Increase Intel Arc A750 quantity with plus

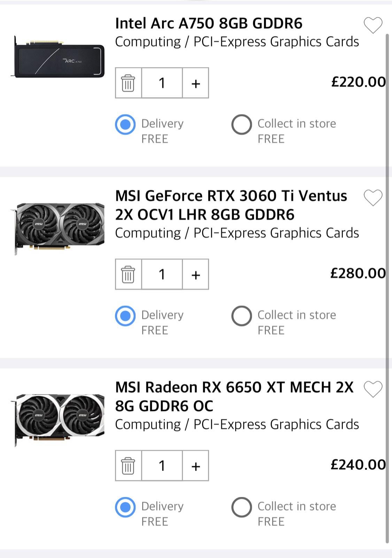tap(195, 83)
